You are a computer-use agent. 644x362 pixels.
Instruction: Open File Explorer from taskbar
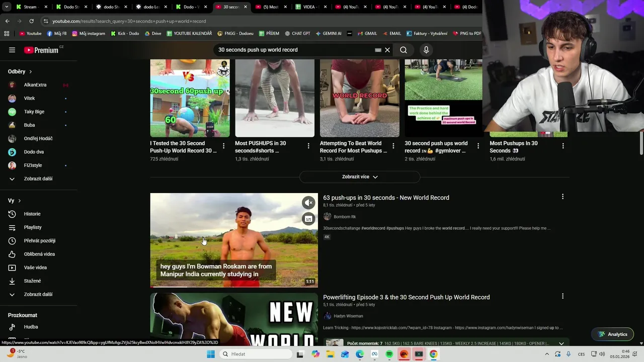click(x=330, y=354)
